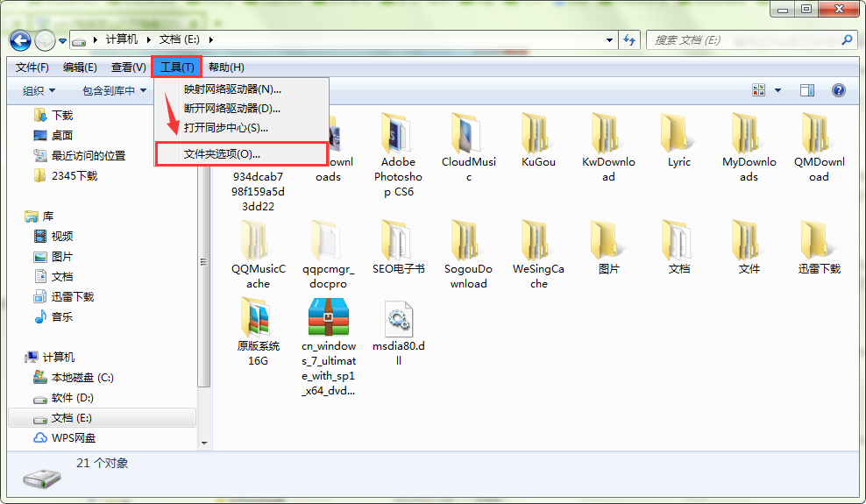866x504 pixels.
Task: Open the Adobe Photoshop CS6 folder
Action: point(398,154)
